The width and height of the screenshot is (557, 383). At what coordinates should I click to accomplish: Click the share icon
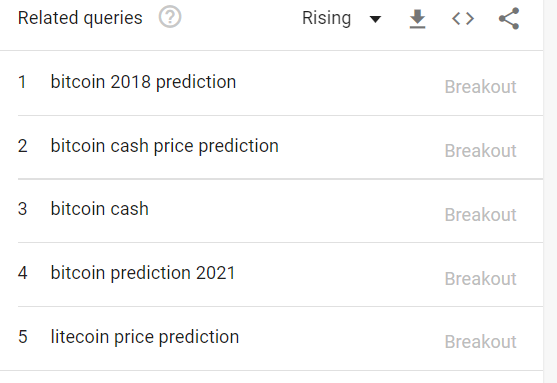point(509,18)
